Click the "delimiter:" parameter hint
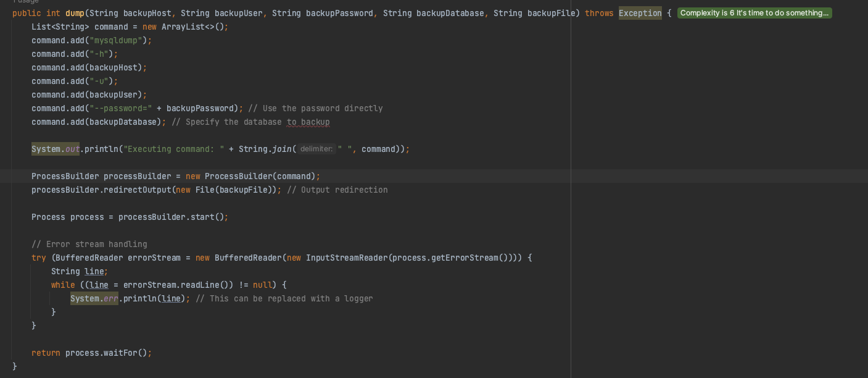The height and width of the screenshot is (378, 868). pyautogui.click(x=316, y=149)
